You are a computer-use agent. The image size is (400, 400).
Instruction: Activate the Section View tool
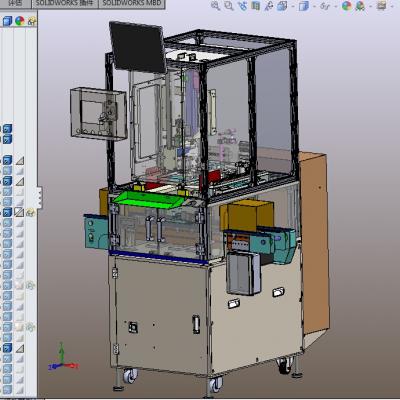[x=256, y=6]
